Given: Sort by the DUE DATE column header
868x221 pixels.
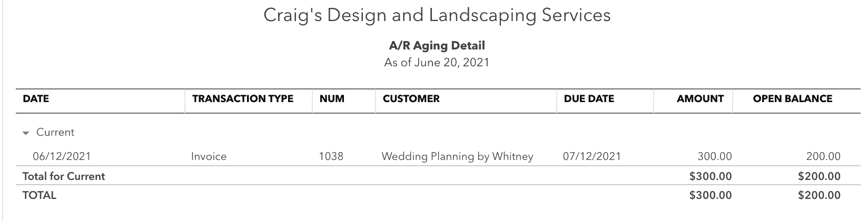Looking at the screenshot, I should 589,98.
